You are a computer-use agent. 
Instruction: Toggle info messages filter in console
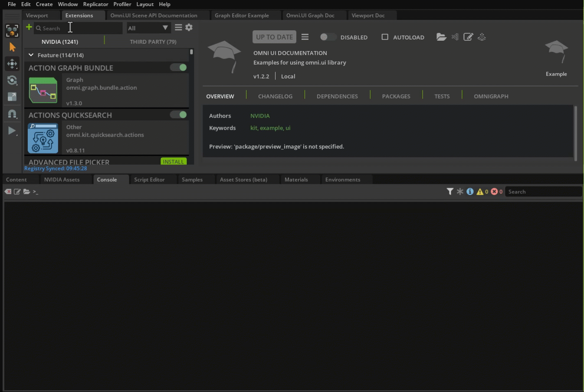coord(470,191)
